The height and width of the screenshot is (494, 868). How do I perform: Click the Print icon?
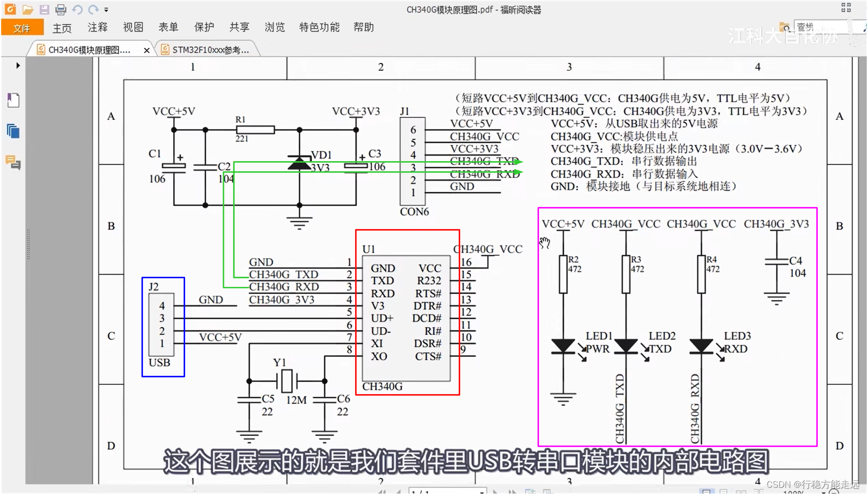click(60, 9)
